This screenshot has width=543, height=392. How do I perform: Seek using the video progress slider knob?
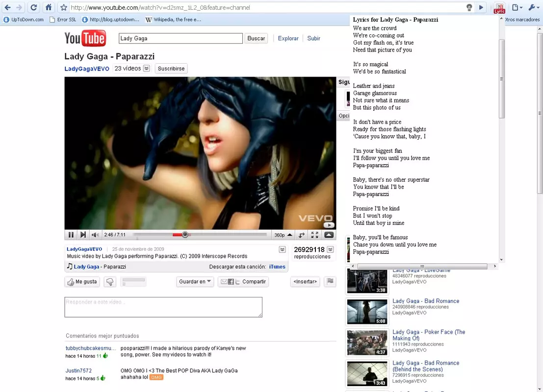pos(185,235)
